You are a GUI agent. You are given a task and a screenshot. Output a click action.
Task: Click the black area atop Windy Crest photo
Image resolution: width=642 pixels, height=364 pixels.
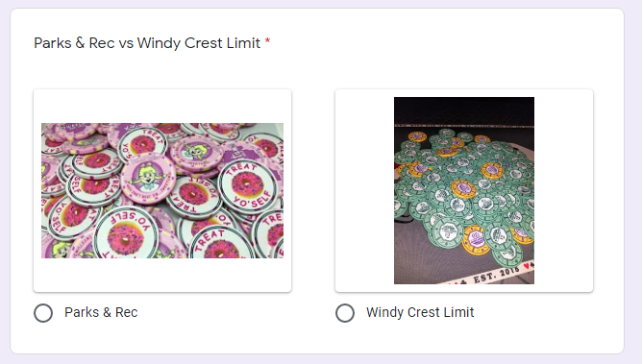(x=464, y=109)
